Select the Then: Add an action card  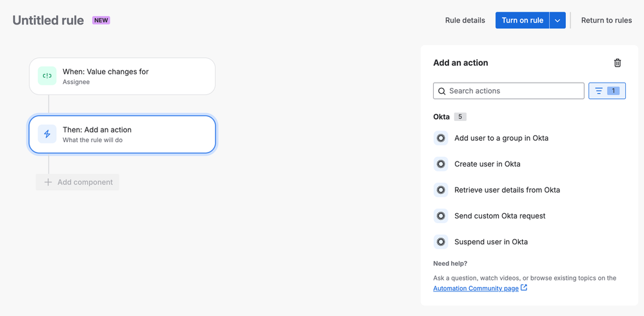pyautogui.click(x=122, y=134)
